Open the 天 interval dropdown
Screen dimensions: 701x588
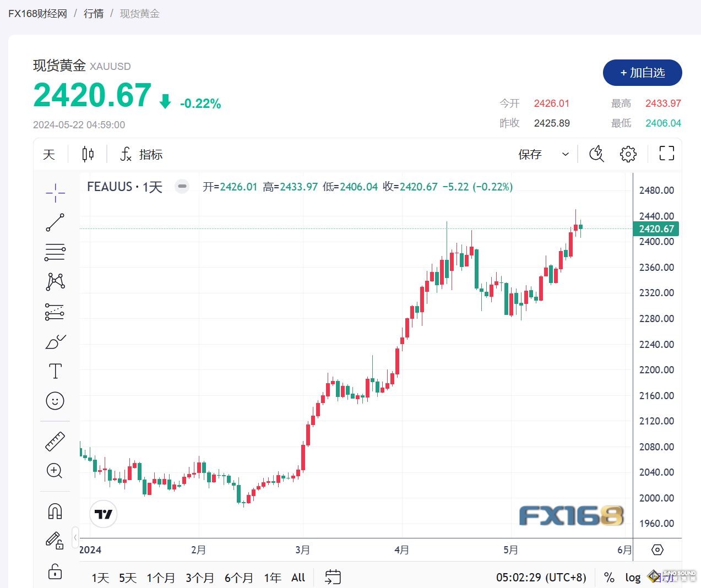[x=48, y=154]
